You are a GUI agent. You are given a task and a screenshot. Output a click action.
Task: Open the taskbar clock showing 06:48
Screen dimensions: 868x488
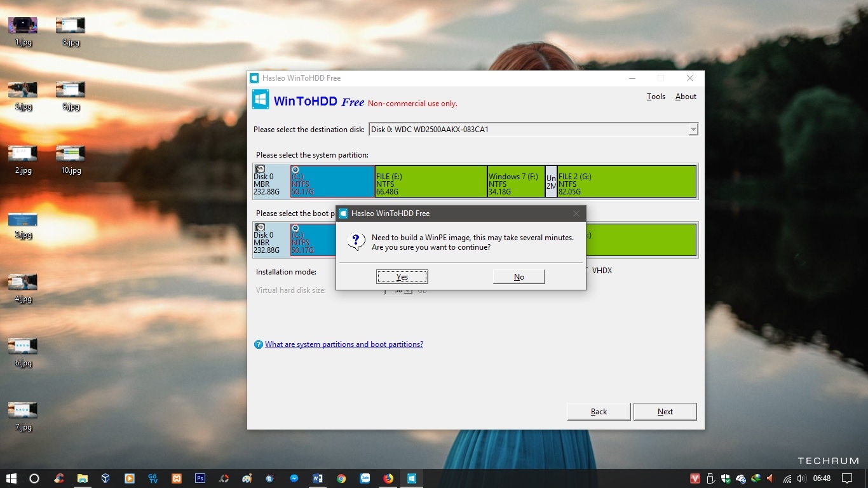[822, 478]
